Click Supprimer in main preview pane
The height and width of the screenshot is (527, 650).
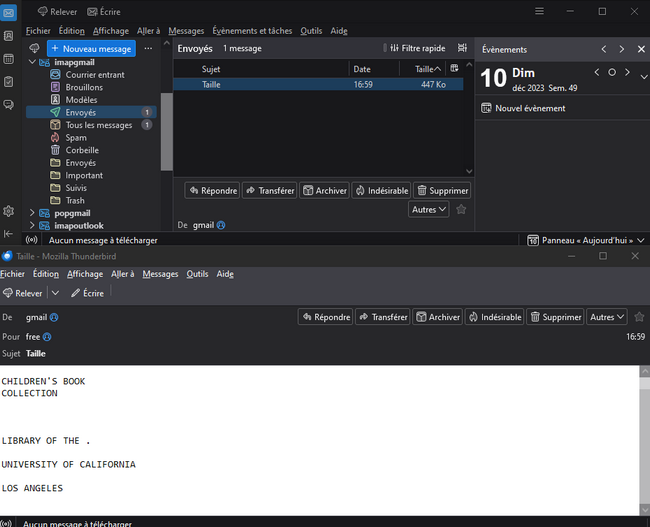(x=442, y=191)
